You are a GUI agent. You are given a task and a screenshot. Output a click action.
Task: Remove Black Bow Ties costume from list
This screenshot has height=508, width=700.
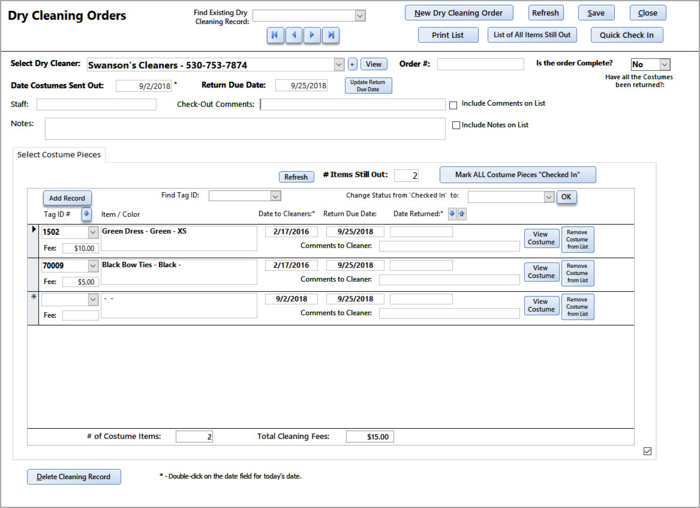pyautogui.click(x=577, y=273)
